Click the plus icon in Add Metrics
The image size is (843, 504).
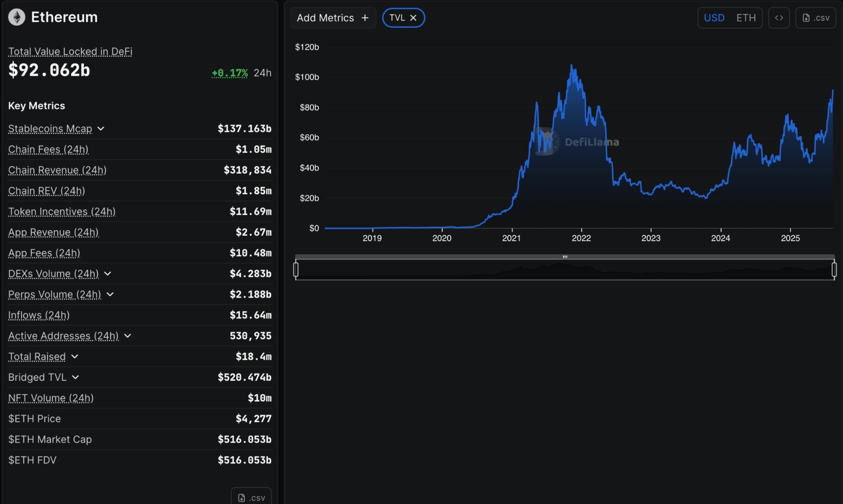coord(365,18)
